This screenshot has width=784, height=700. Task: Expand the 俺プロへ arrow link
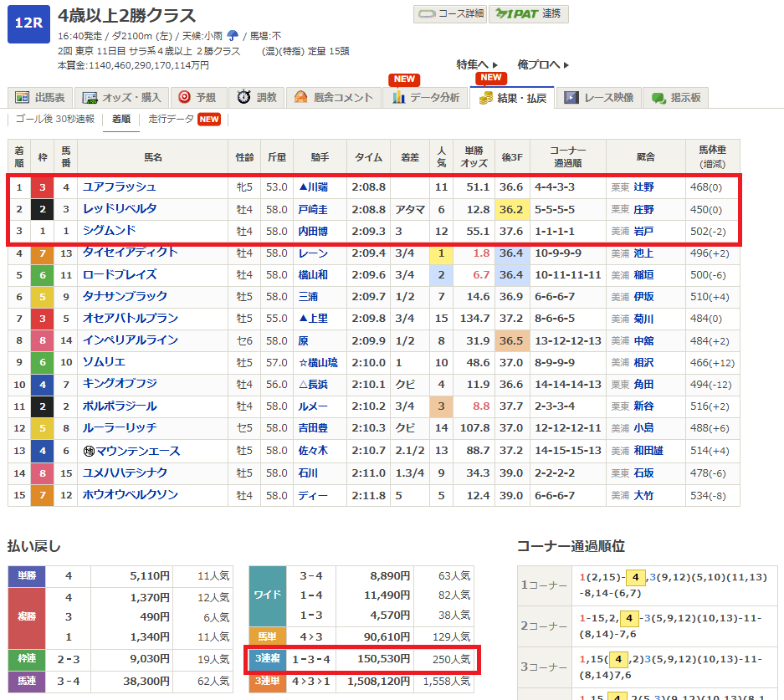(543, 64)
